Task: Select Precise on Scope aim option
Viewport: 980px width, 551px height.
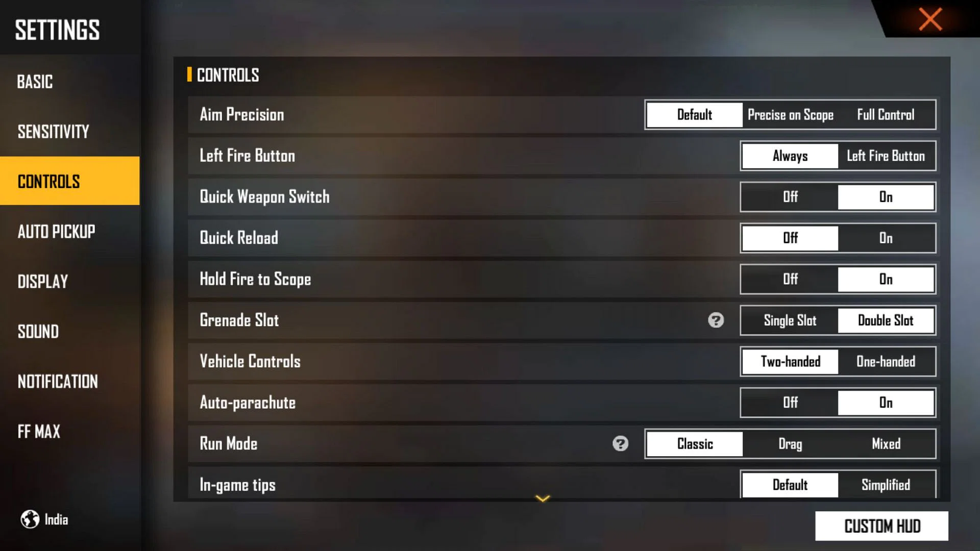Action: click(790, 114)
